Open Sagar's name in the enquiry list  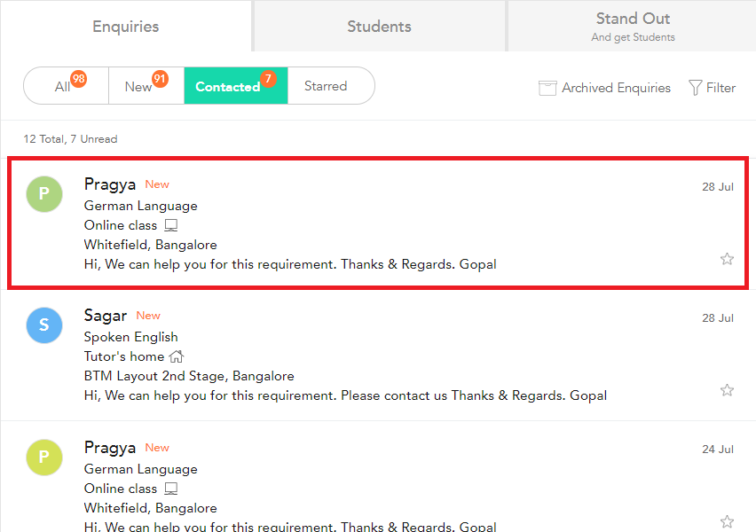tap(106, 316)
